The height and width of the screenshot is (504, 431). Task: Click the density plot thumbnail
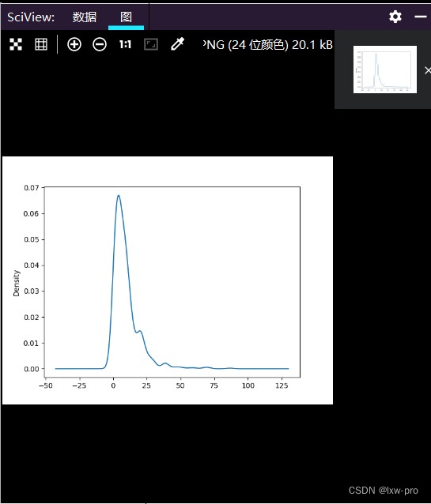[x=385, y=70]
